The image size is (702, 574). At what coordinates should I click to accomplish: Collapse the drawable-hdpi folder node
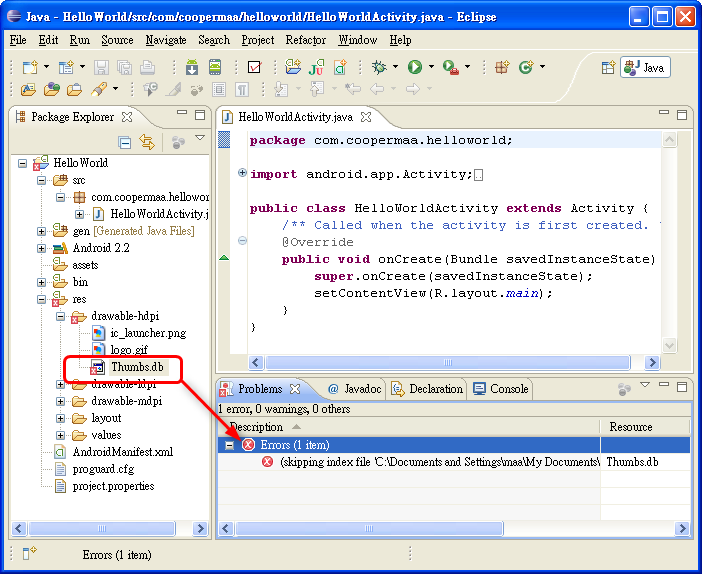pos(60,317)
